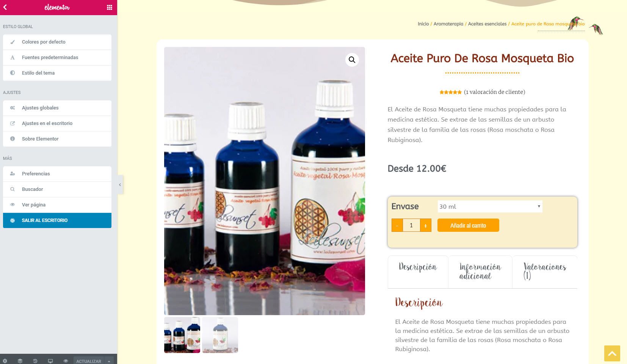Select the second product thumbnail
Image resolution: width=627 pixels, height=364 pixels.
coord(220,335)
